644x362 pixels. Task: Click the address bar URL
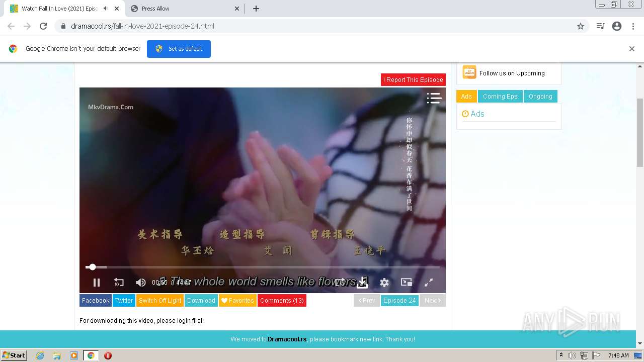point(142,26)
